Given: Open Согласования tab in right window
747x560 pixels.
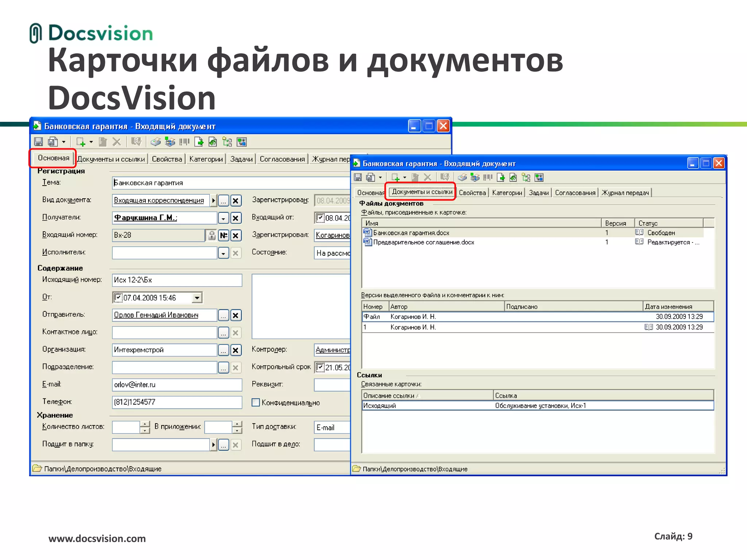Looking at the screenshot, I should coord(575,192).
